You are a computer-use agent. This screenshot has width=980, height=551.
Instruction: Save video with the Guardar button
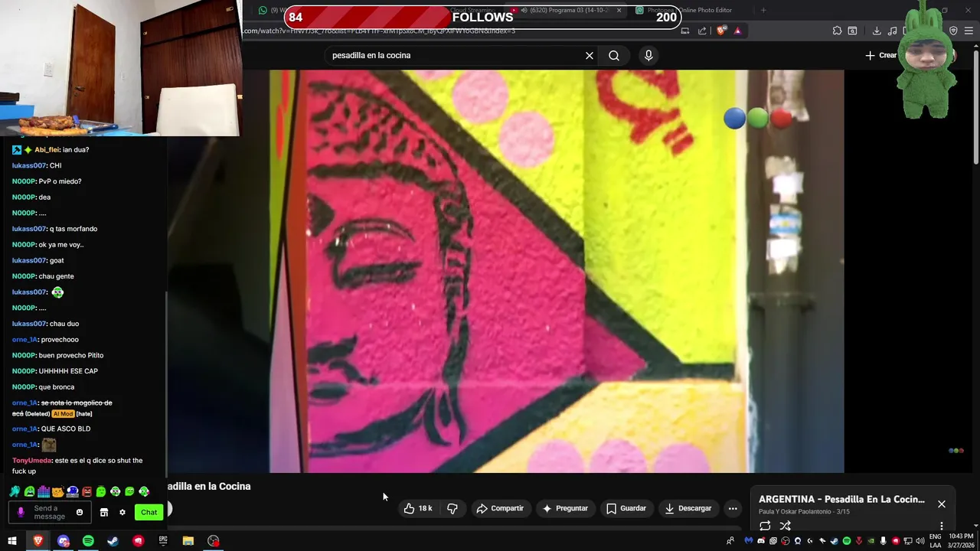[626, 508]
